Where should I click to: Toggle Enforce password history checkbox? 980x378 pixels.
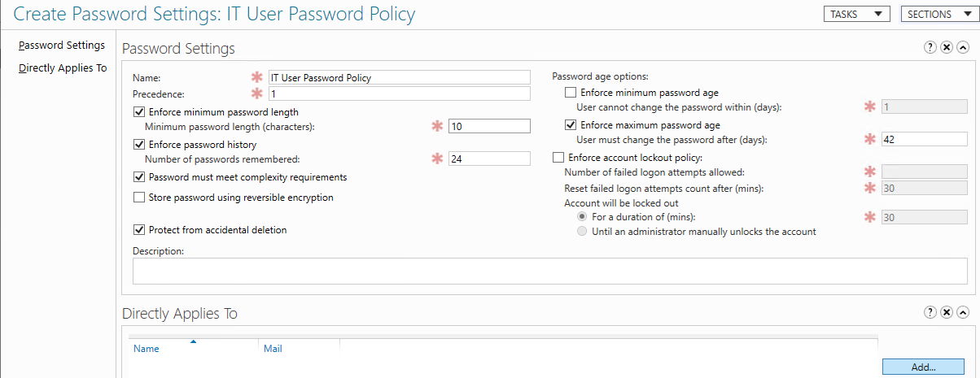(138, 145)
